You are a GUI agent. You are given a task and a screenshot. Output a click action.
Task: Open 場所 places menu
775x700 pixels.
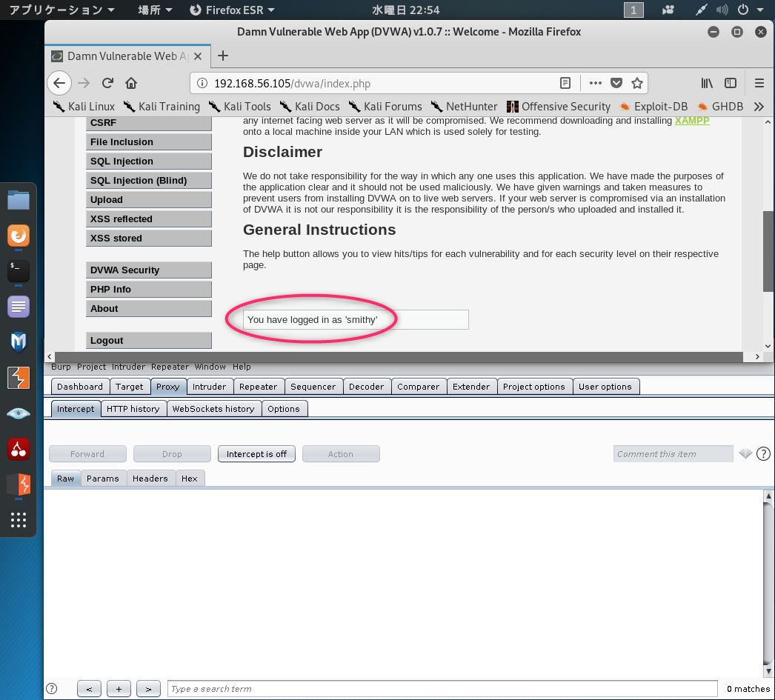(155, 10)
